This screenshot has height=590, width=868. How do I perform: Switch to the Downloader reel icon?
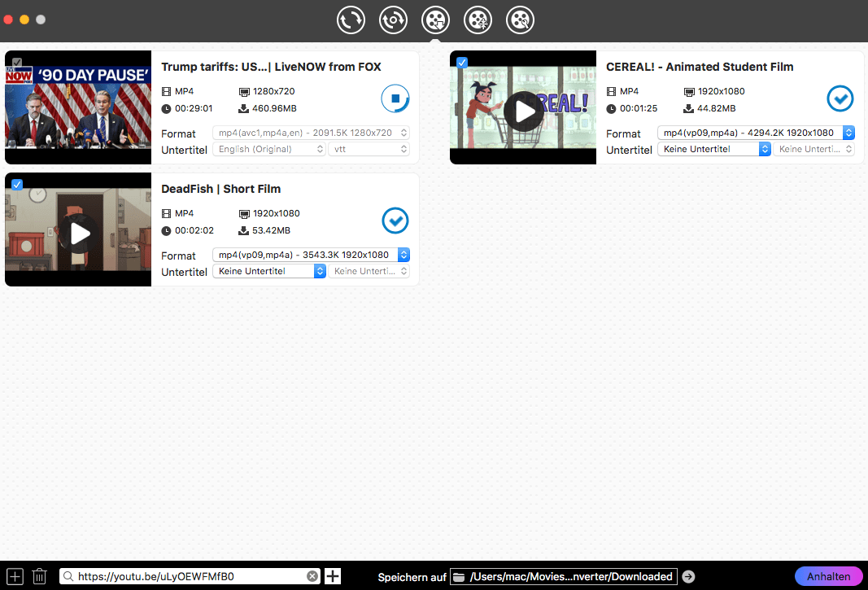[435, 20]
